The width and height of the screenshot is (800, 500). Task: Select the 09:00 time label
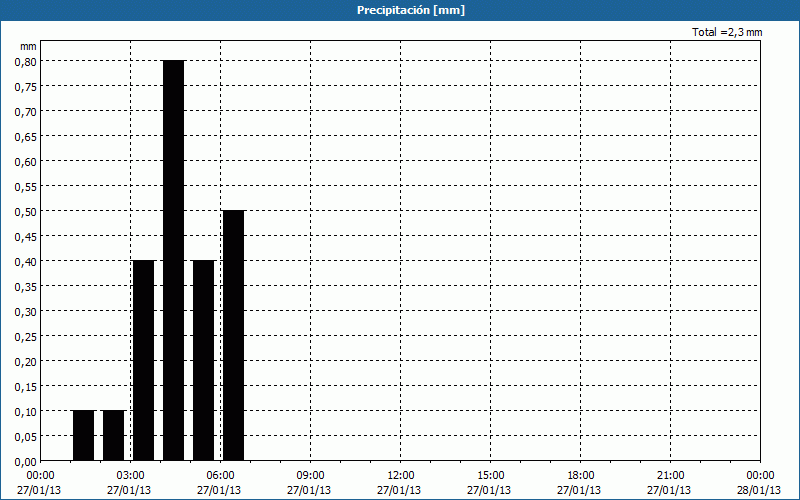click(311, 476)
